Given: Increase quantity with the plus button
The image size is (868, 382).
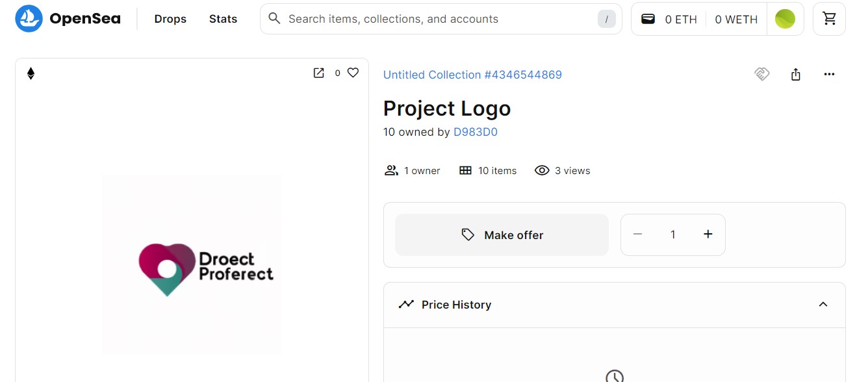Looking at the screenshot, I should click(708, 235).
